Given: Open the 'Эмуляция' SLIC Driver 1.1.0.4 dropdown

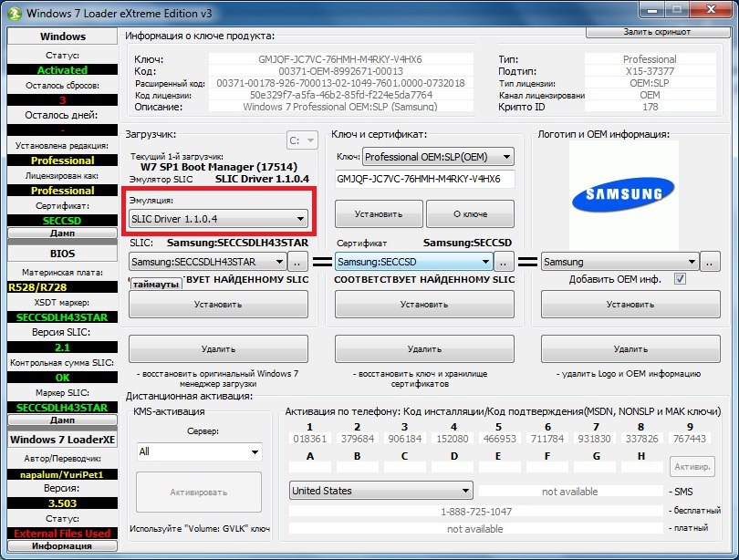Looking at the screenshot, I should [218, 219].
